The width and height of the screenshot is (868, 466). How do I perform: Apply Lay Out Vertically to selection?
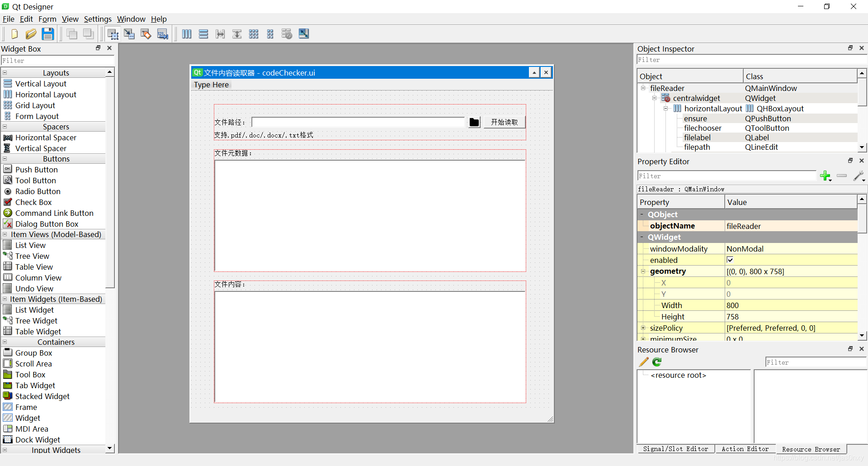pyautogui.click(x=203, y=33)
